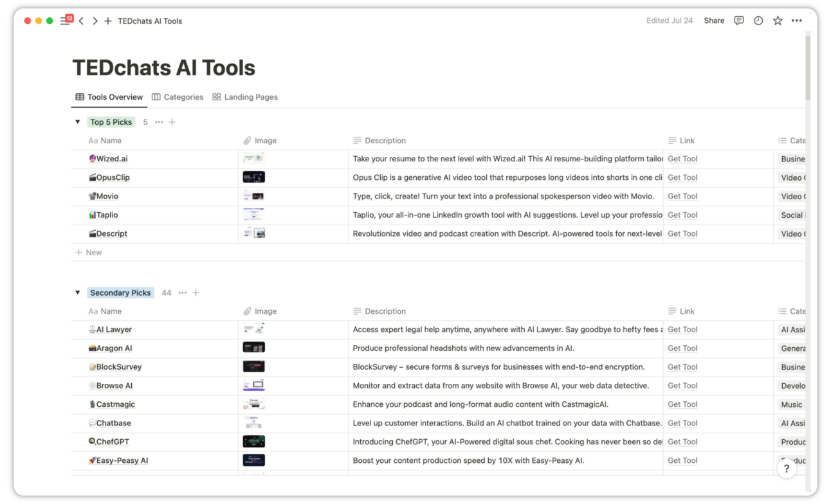Open Image column header in Top 5 Picks

[260, 141]
